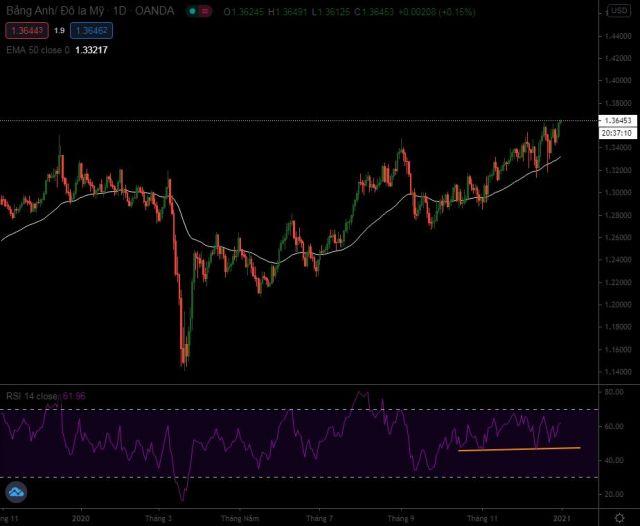Open the USD currency selector
The width and height of the screenshot is (640, 526).
click(619, 11)
